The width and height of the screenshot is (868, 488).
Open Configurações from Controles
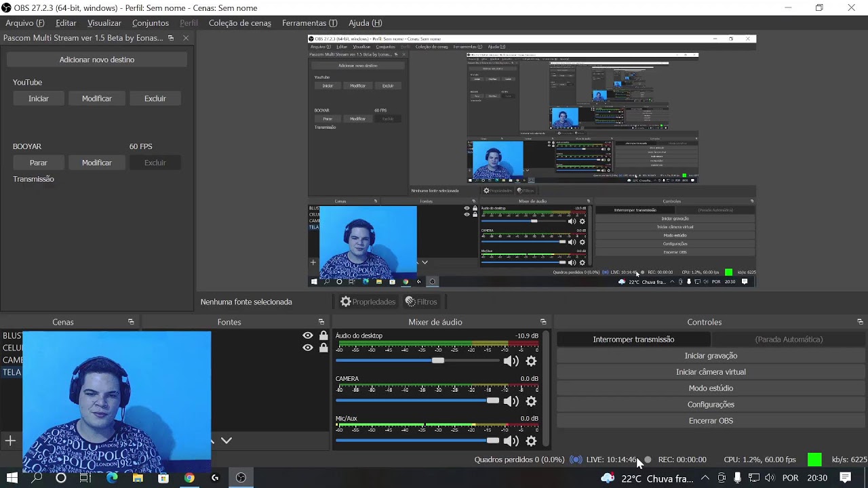pyautogui.click(x=711, y=405)
